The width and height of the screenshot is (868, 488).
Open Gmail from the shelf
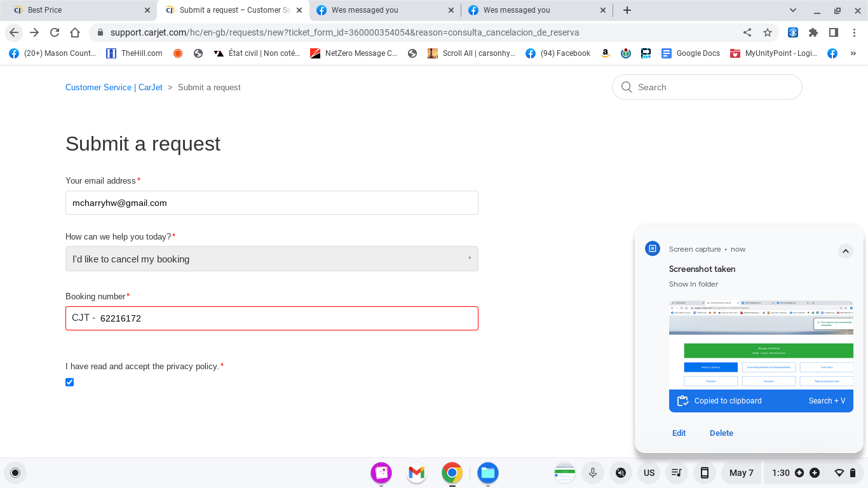pyautogui.click(x=416, y=473)
